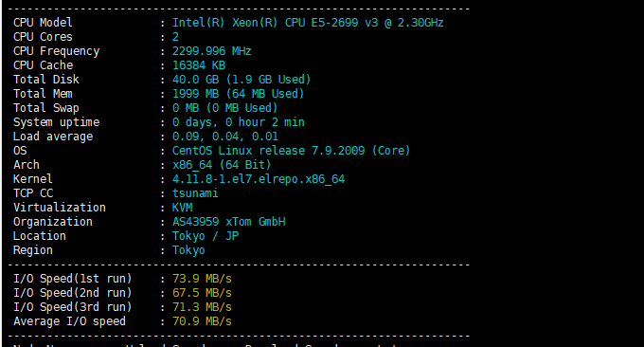The width and height of the screenshot is (644, 347).
Task: Click the I/O Speed(1st run) label
Action: [x=73, y=279]
